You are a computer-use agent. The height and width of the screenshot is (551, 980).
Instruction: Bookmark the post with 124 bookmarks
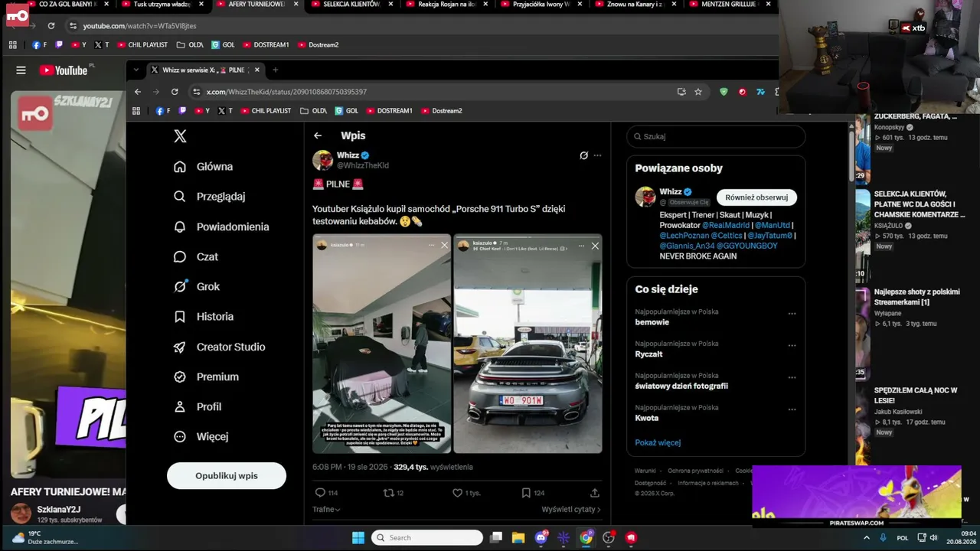(x=526, y=493)
